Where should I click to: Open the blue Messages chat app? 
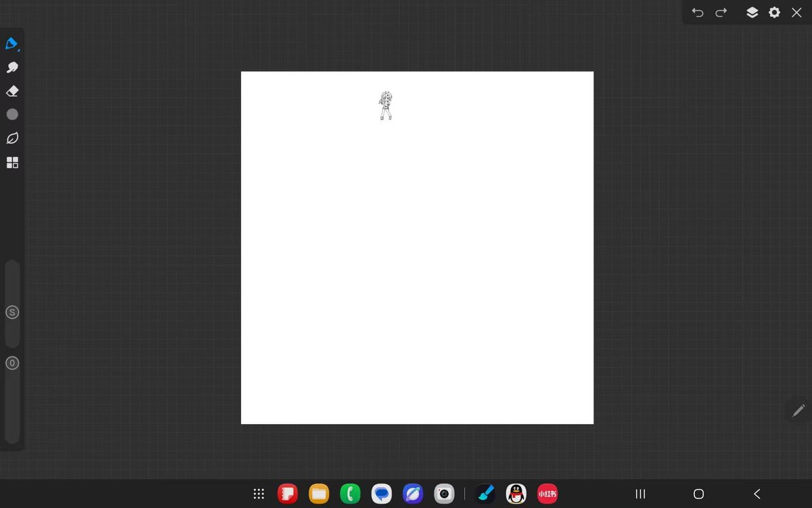pos(382,494)
